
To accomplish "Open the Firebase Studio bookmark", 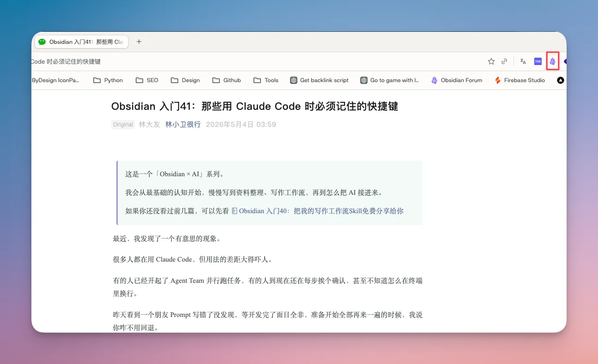I will pos(519,80).
